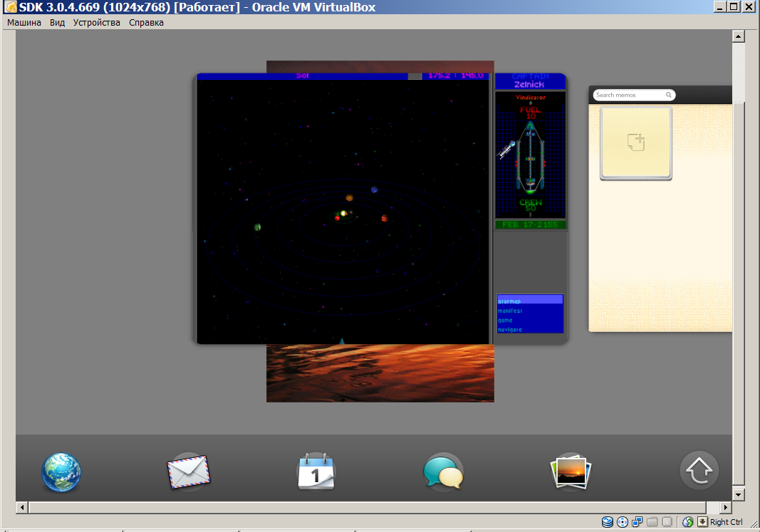The height and width of the screenshot is (532, 760).
Task: Open the Photos app in dock
Action: [x=571, y=472]
